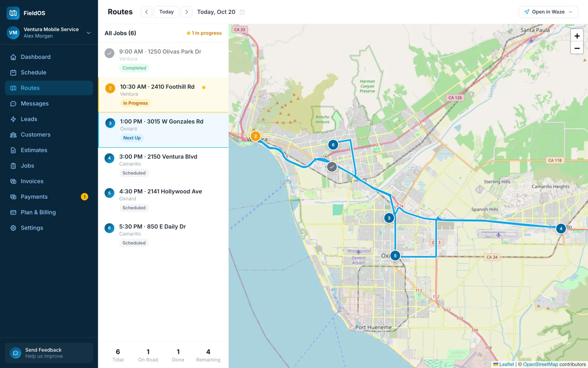The image size is (588, 368).
Task: Open Send Feedback panel
Action: click(x=49, y=353)
